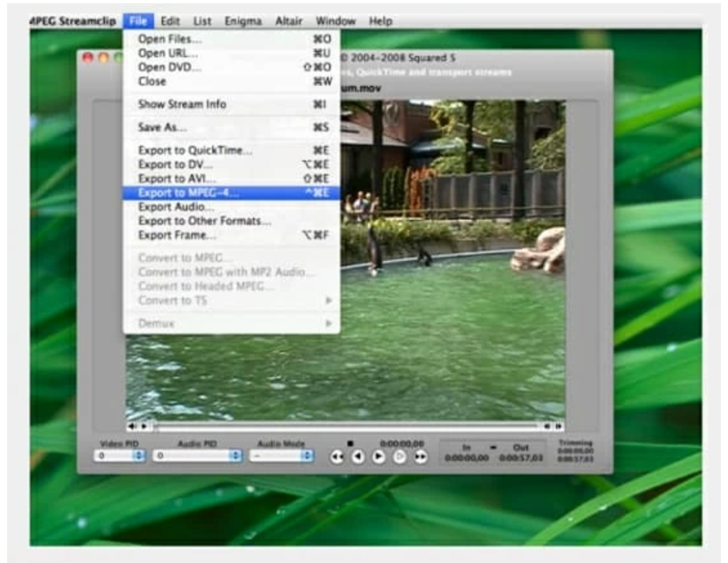Open the Enigma menu
Image resolution: width=728 pixels, height=563 pixels.
[x=243, y=21]
